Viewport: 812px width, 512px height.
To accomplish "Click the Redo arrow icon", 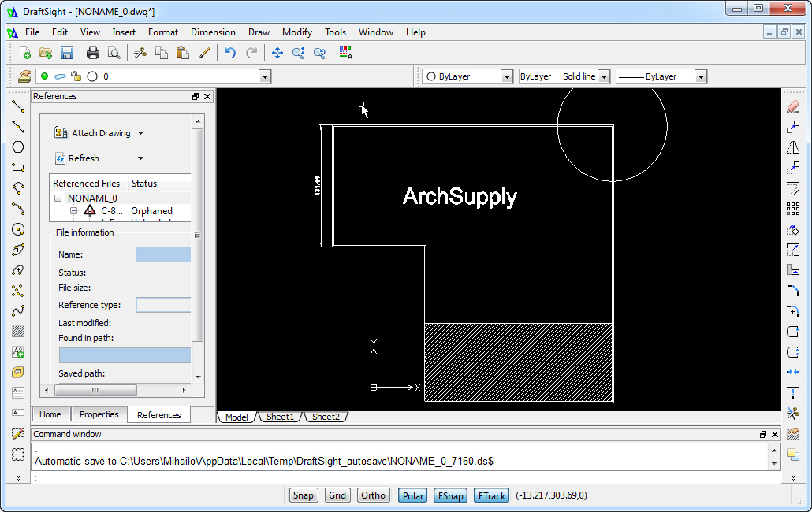I will [251, 53].
